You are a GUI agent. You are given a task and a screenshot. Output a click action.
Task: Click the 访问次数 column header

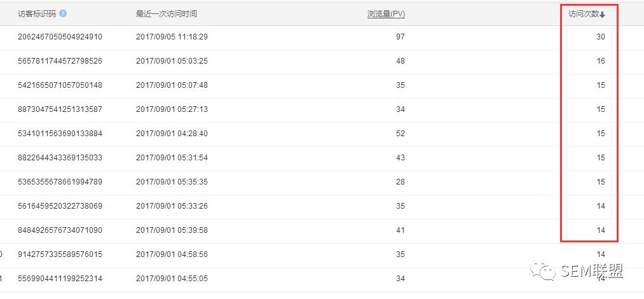tap(584, 14)
